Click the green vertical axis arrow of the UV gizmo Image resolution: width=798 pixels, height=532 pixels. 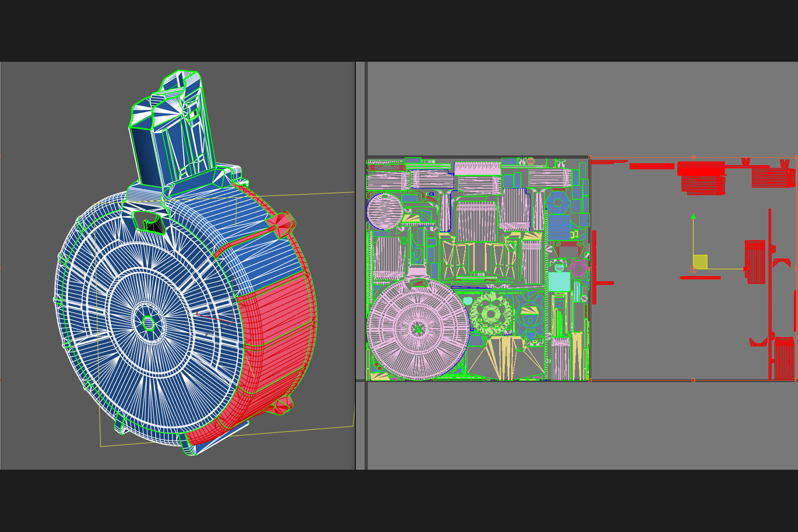[x=693, y=217]
